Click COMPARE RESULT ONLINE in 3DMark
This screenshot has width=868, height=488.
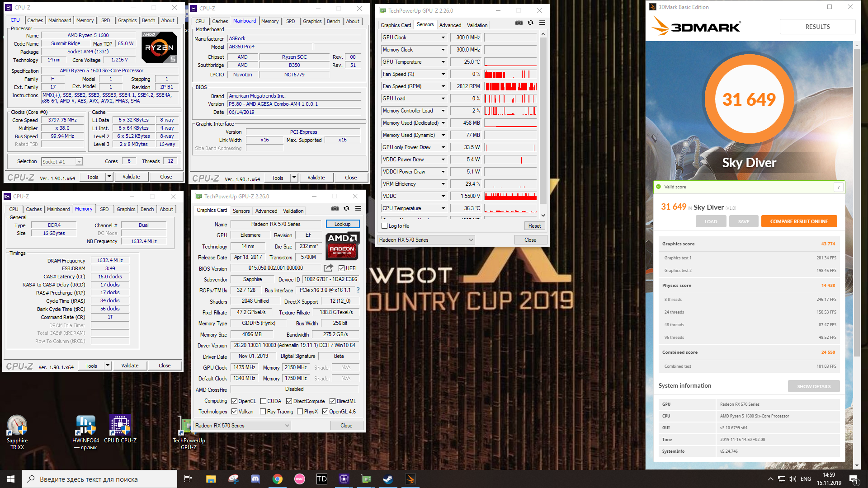click(799, 221)
